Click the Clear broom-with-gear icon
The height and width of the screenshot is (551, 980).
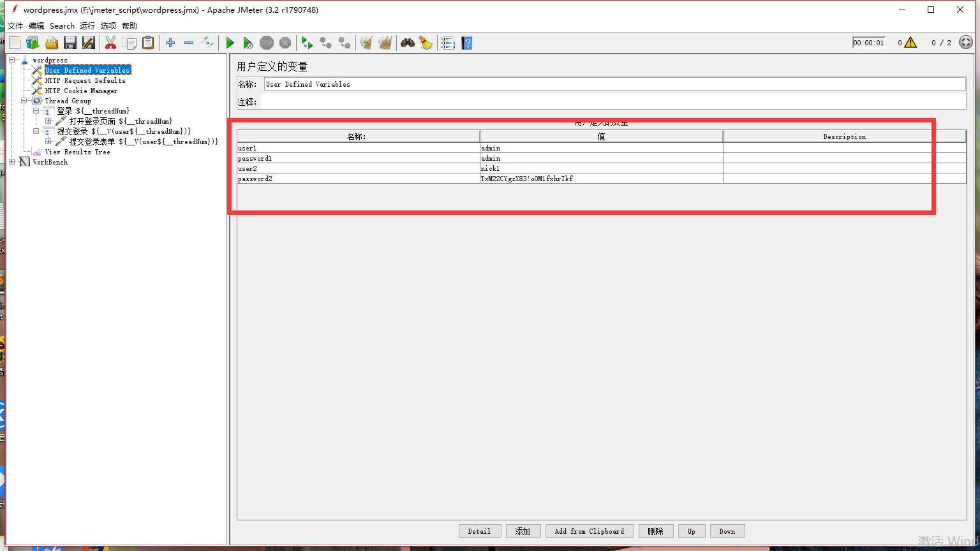coord(366,43)
